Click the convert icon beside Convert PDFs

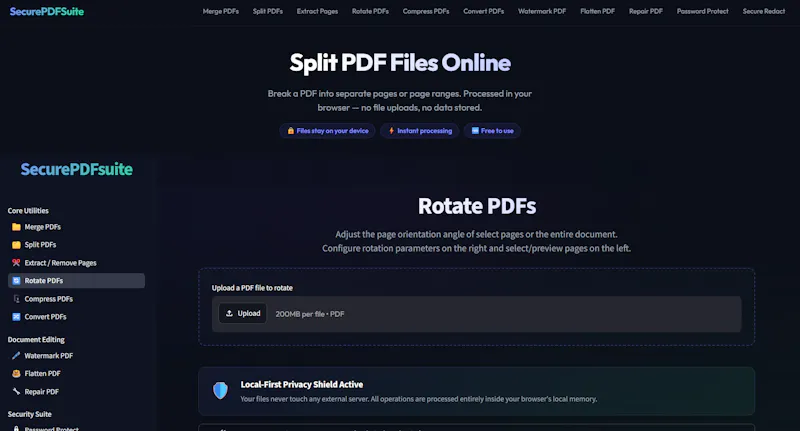tap(16, 317)
